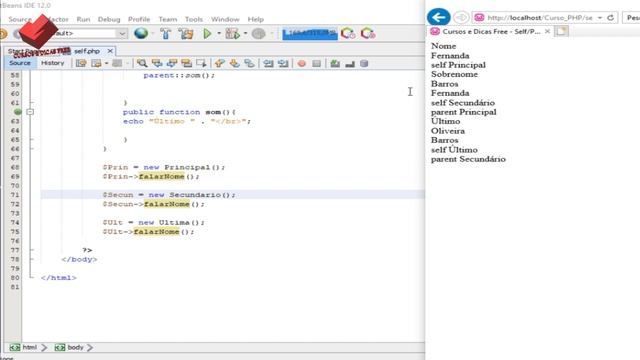The height and width of the screenshot is (360, 640).
Task: Click Find Previous Occurrence icon
Action: [157, 63]
